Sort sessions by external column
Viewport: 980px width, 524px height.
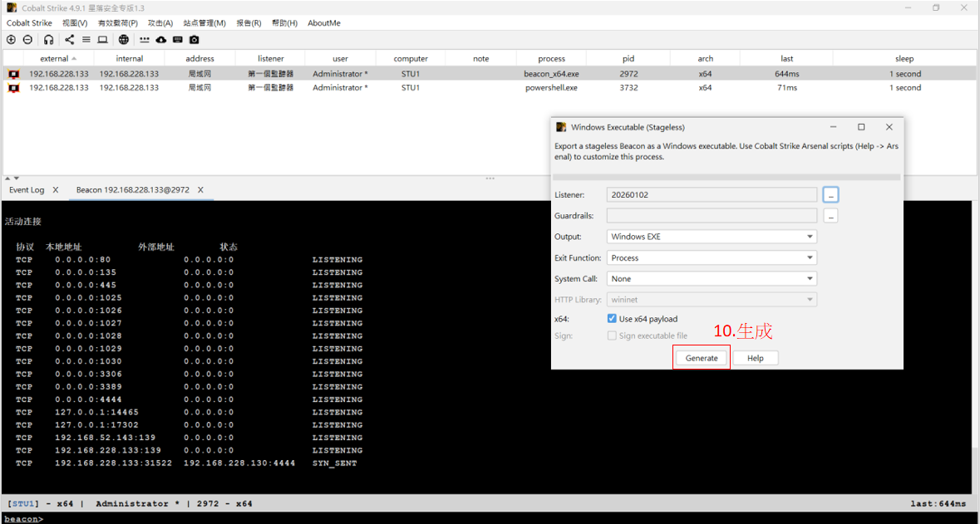click(x=58, y=59)
